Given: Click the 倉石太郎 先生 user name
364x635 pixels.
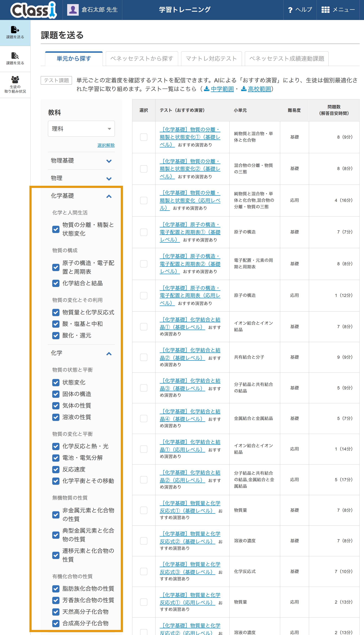Looking at the screenshot, I should [99, 10].
